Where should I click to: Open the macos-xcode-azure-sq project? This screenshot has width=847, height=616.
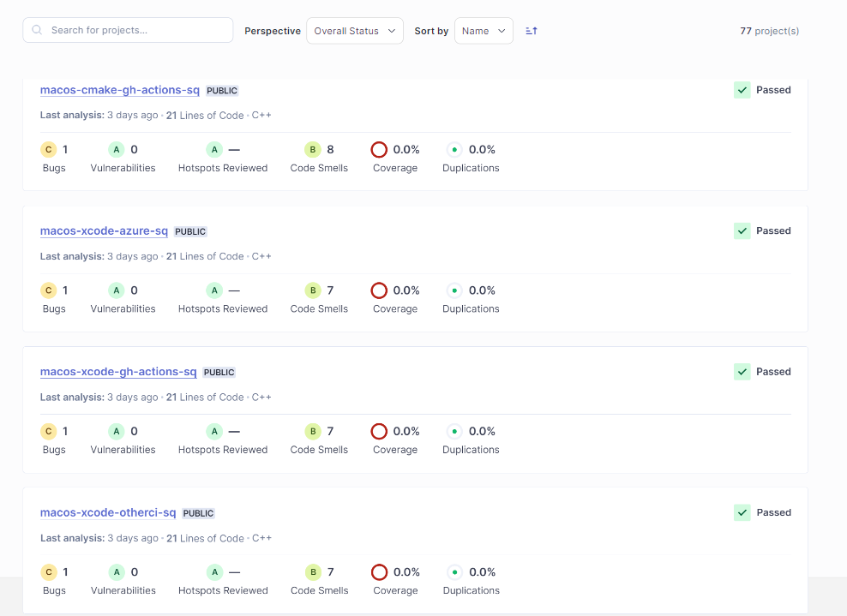click(104, 231)
